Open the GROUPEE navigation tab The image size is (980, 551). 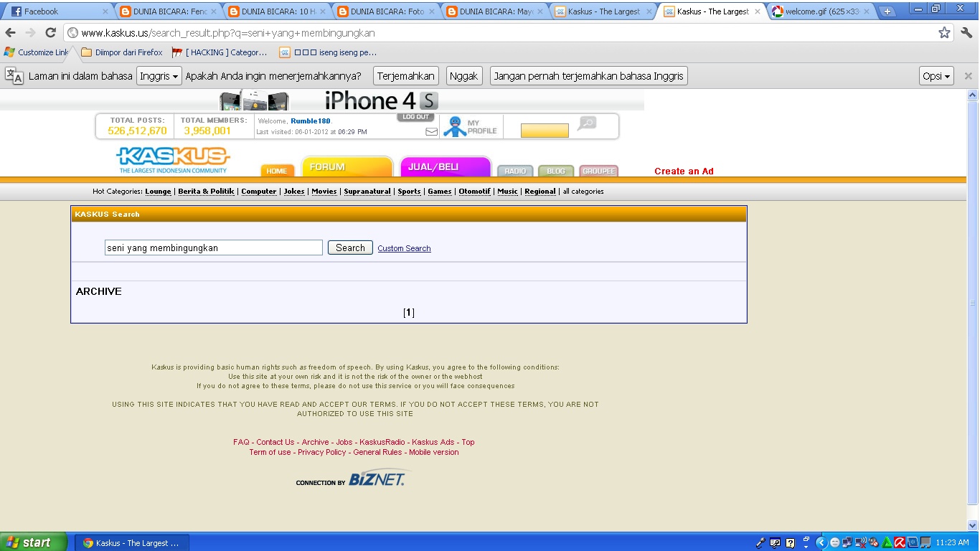pyautogui.click(x=598, y=171)
